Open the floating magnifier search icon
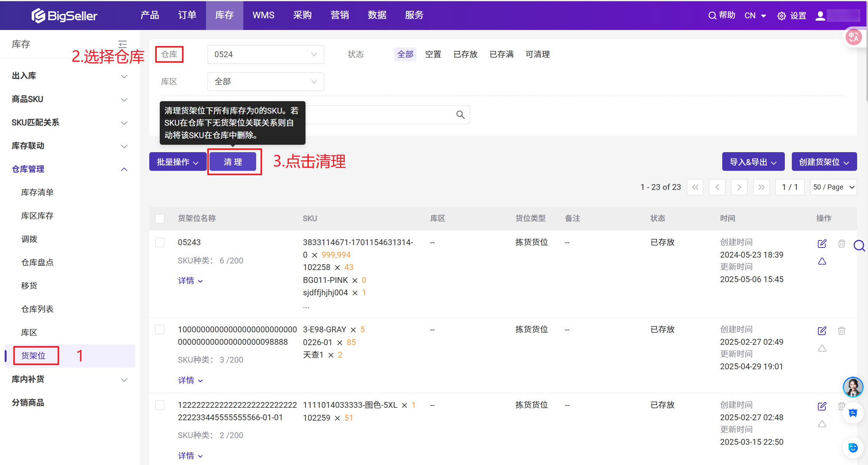Viewport: 868px width, 465px height. pos(859,246)
